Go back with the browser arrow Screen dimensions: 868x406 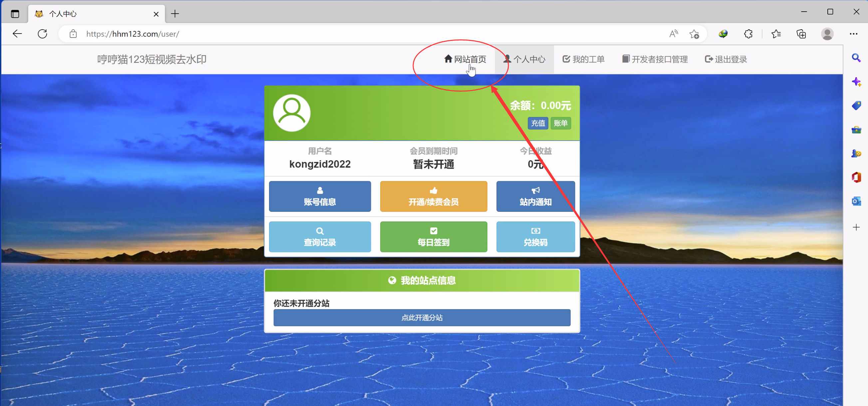[17, 34]
